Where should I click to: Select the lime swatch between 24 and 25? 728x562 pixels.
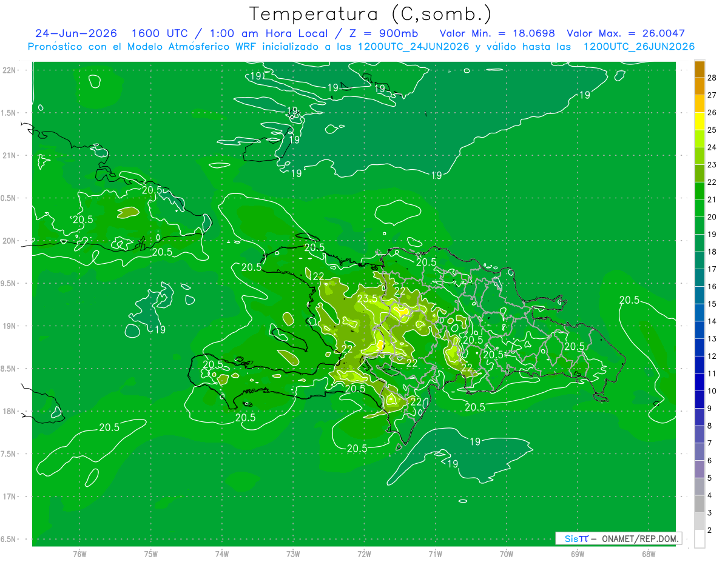pyautogui.click(x=699, y=139)
